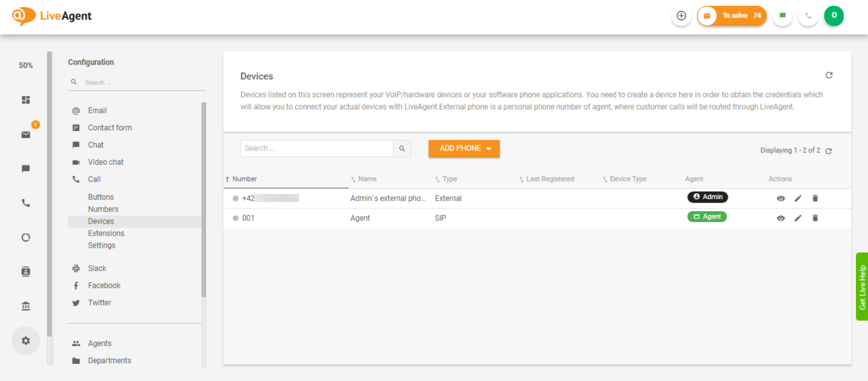Open the Knowledge base bank icon
This screenshot has width=868, height=381.
tap(26, 306)
